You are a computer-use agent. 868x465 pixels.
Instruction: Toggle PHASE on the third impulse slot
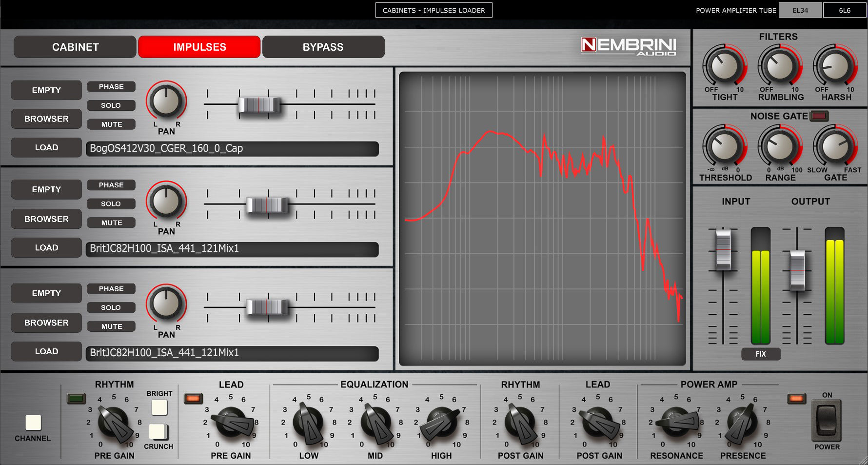pyautogui.click(x=111, y=289)
